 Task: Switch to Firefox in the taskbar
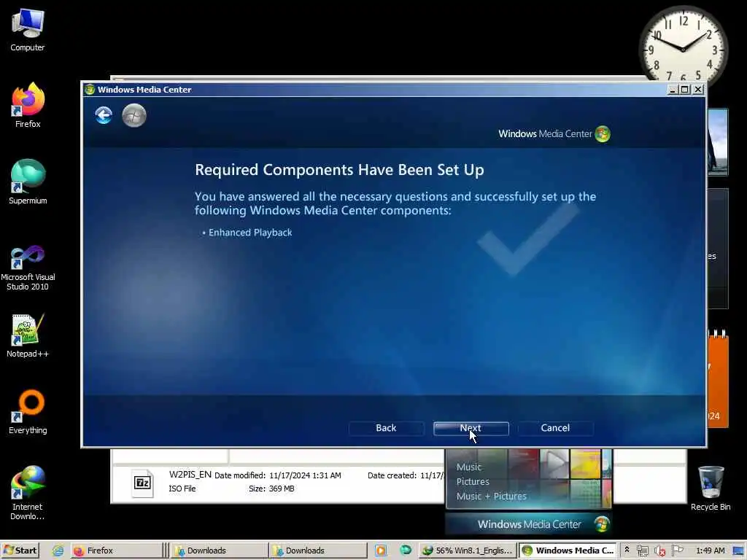click(116, 551)
